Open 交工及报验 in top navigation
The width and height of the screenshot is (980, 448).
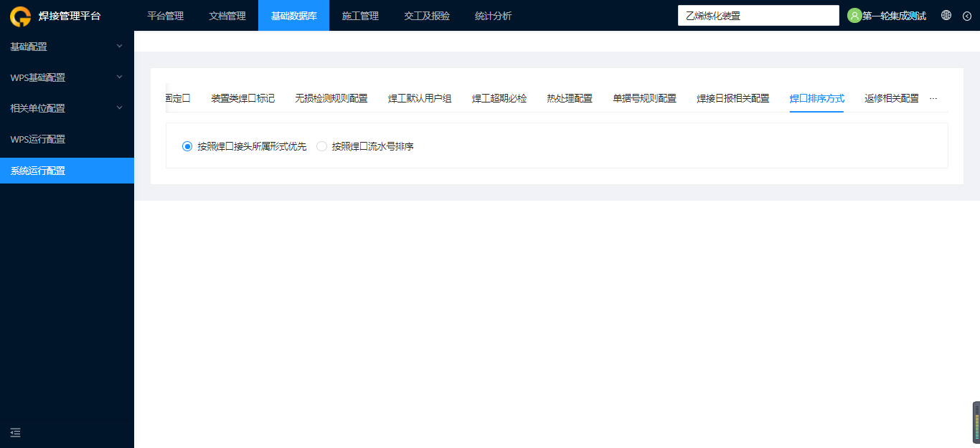[427, 16]
